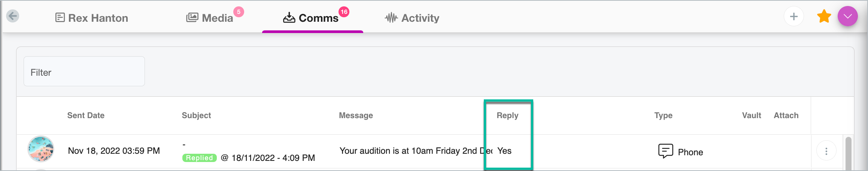The width and height of the screenshot is (868, 171).
Task: Click the Message column header
Action: click(356, 115)
